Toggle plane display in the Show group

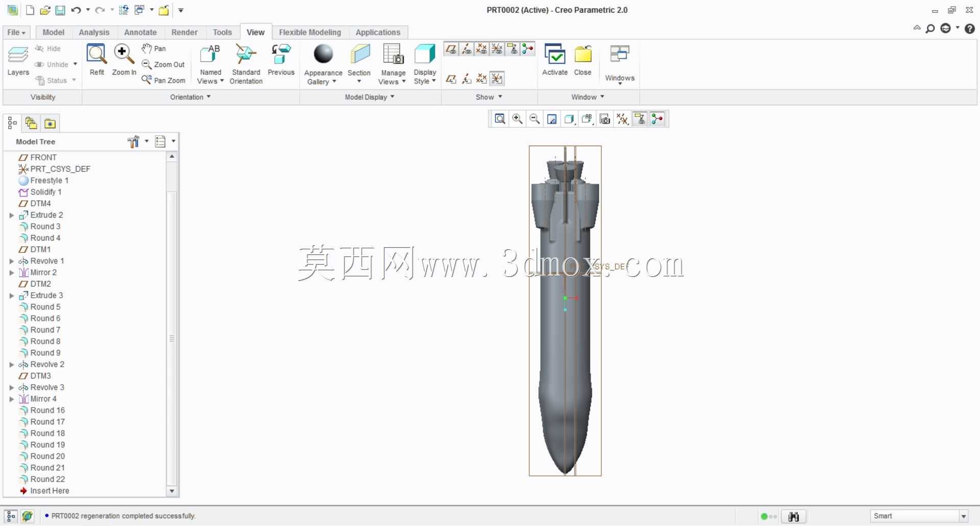click(x=451, y=49)
